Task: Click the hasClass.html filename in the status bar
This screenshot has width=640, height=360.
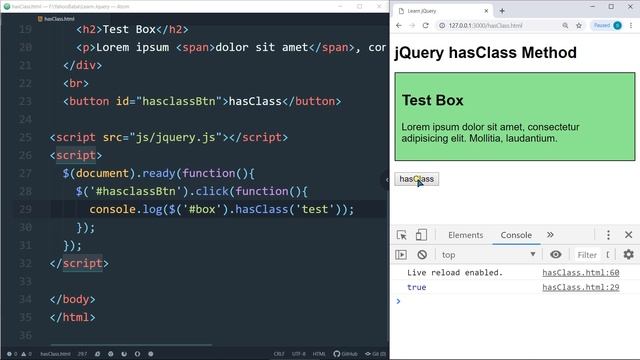Action: [56, 354]
